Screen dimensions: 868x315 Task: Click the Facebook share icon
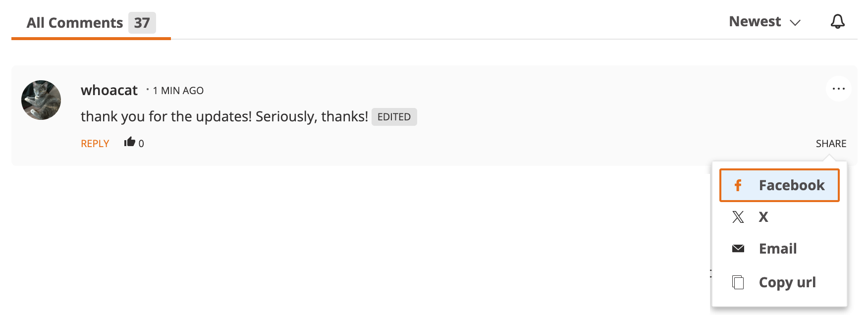738,185
